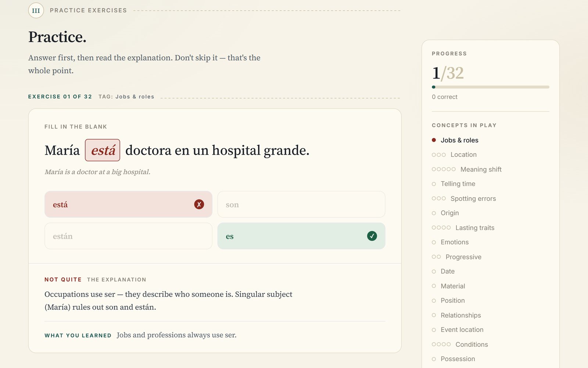The width and height of the screenshot is (588, 368).
Task: Click the 'TAG: Jobs & roles' label
Action: click(x=126, y=97)
